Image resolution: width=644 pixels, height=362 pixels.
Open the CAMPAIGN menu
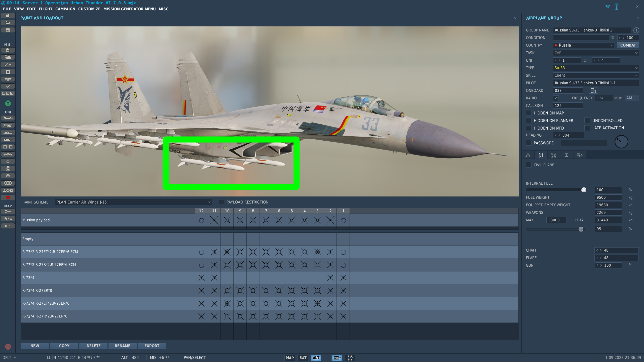tap(65, 9)
